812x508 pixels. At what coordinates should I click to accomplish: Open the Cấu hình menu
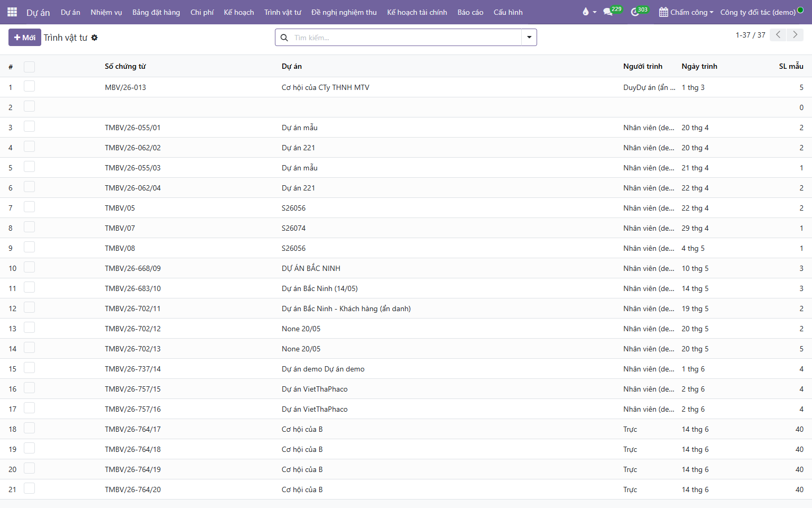pos(508,12)
